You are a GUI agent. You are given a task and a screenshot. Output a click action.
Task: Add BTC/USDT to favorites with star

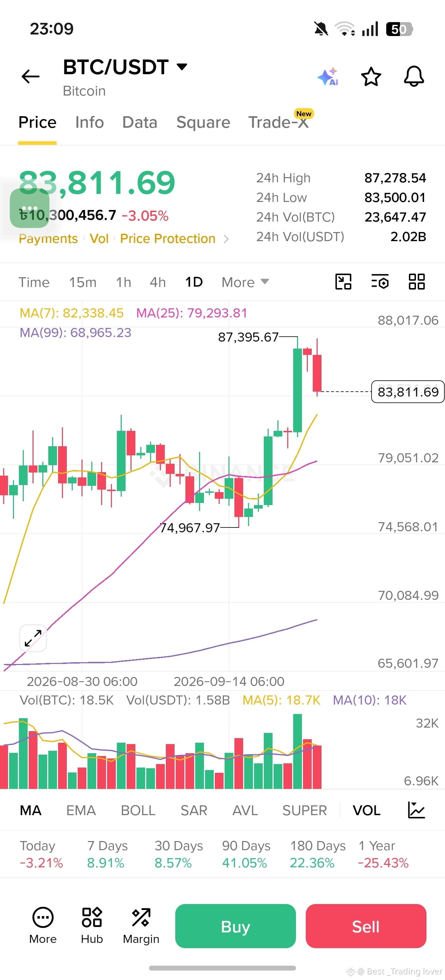click(371, 76)
